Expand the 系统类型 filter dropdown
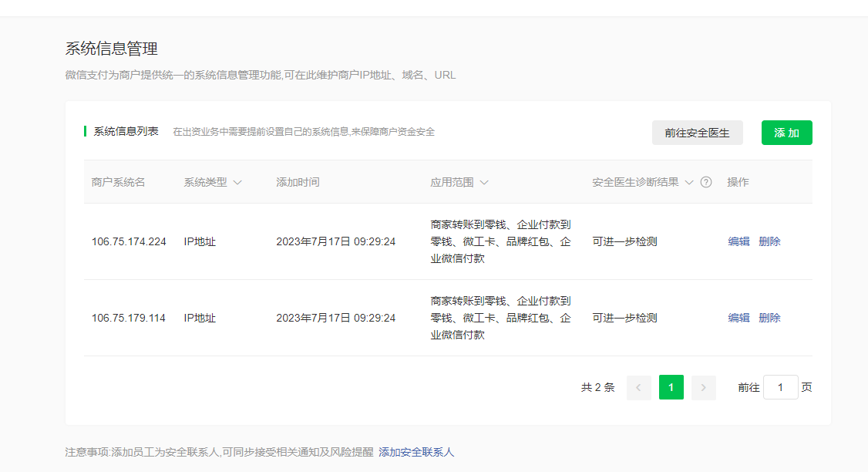 point(237,183)
